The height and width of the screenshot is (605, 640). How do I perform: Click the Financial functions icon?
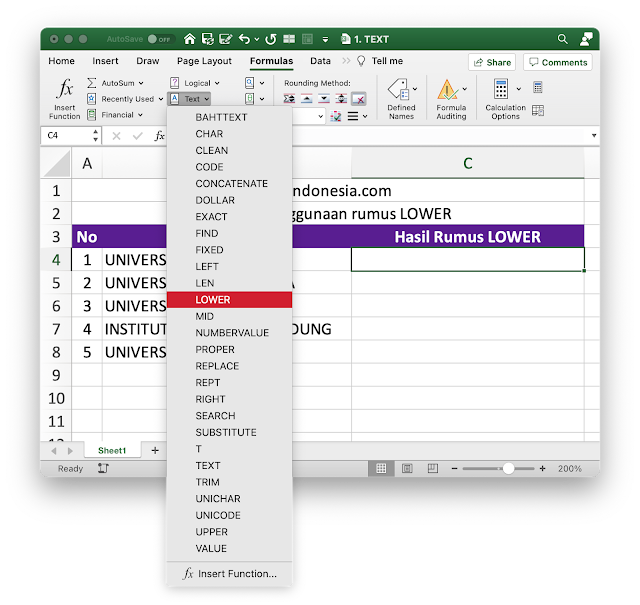tap(91, 115)
